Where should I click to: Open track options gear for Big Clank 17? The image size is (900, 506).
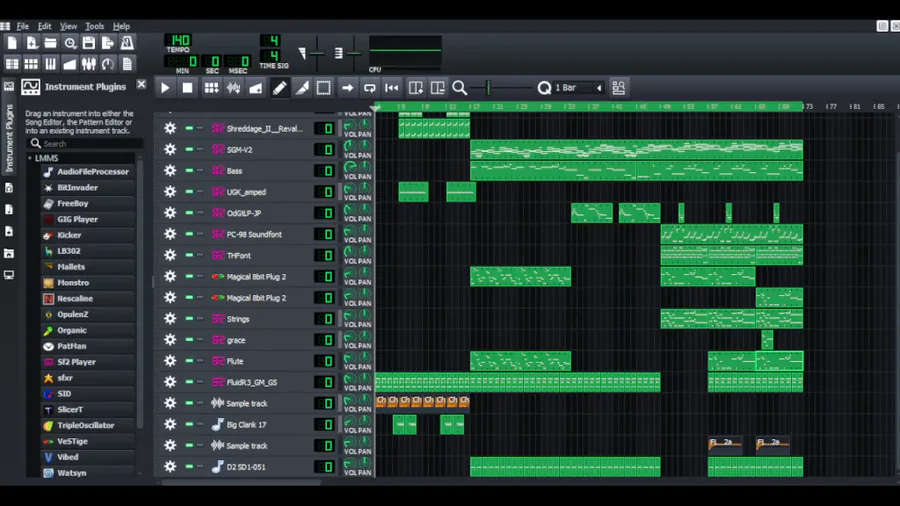170,425
